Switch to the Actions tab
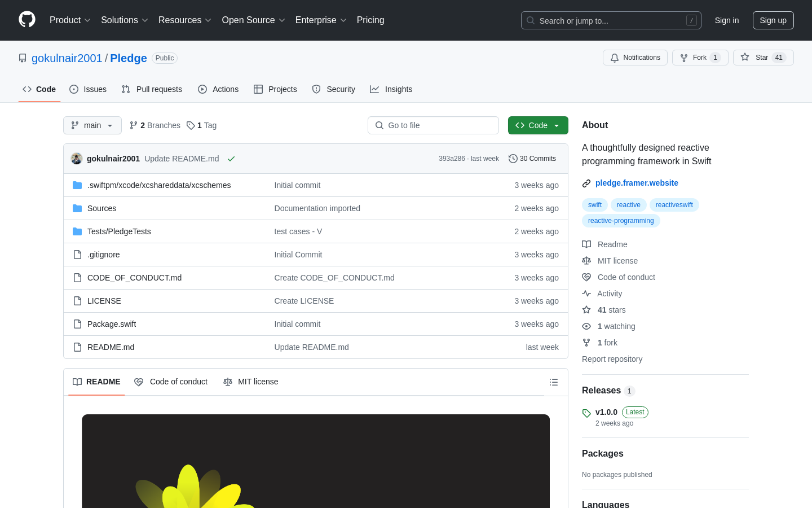The width and height of the screenshot is (812, 508). click(218, 89)
